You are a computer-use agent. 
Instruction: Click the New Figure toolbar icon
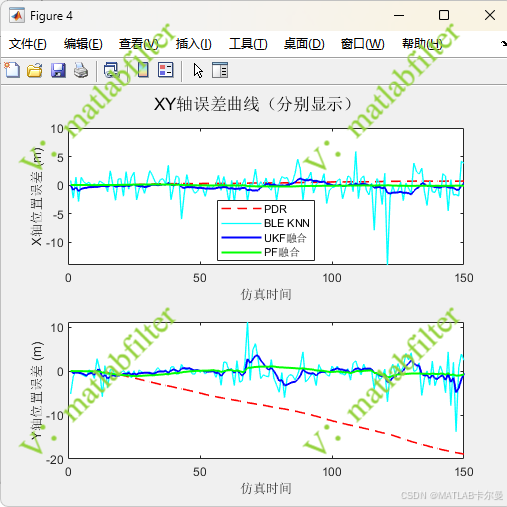pos(12,70)
